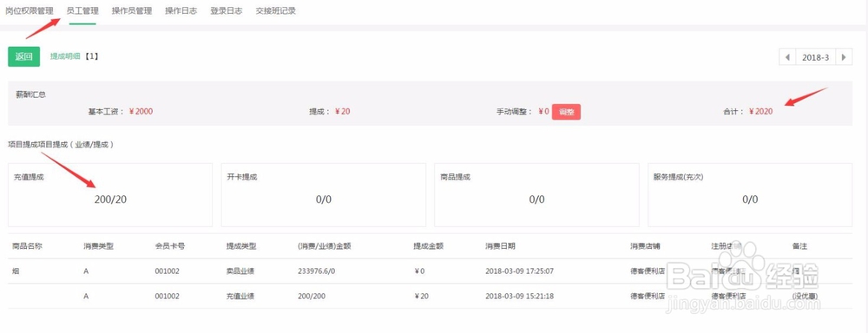Image resolution: width=868 pixels, height=333 pixels.
Task: Open the 提成明细 link
Action: (x=65, y=56)
